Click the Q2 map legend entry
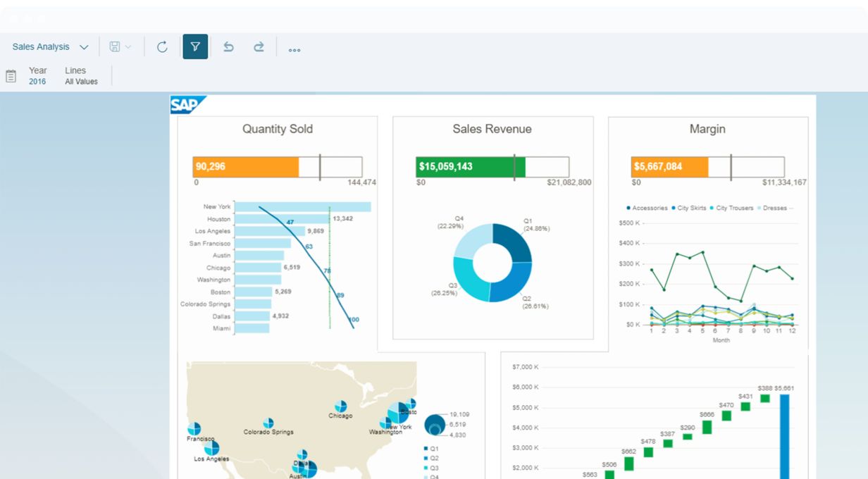The image size is (868, 479). (430, 458)
